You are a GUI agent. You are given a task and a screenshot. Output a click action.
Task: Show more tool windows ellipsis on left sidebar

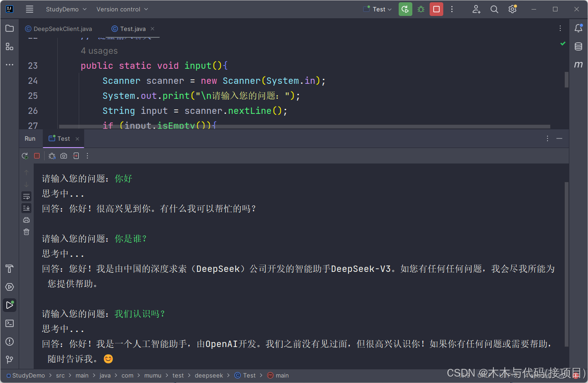(10, 65)
